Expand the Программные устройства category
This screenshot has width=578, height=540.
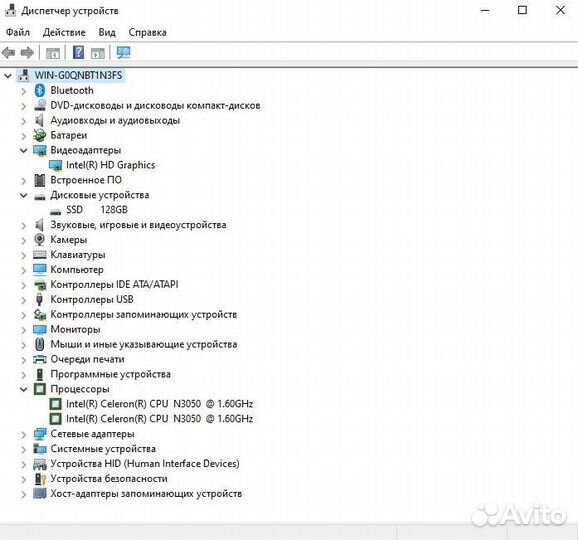coord(24,374)
